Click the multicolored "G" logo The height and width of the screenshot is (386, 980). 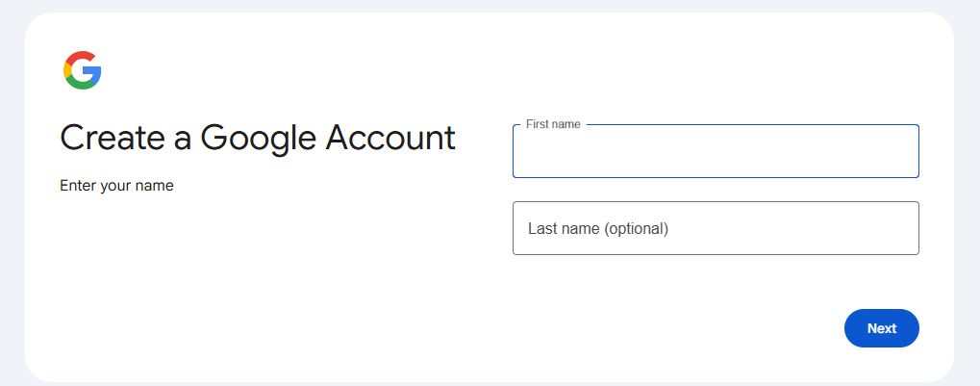coord(82,70)
